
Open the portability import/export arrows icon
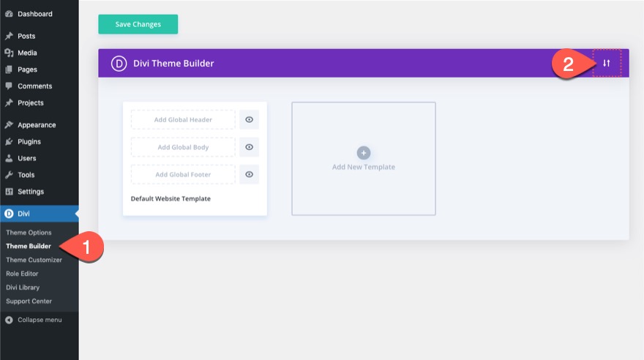(607, 63)
